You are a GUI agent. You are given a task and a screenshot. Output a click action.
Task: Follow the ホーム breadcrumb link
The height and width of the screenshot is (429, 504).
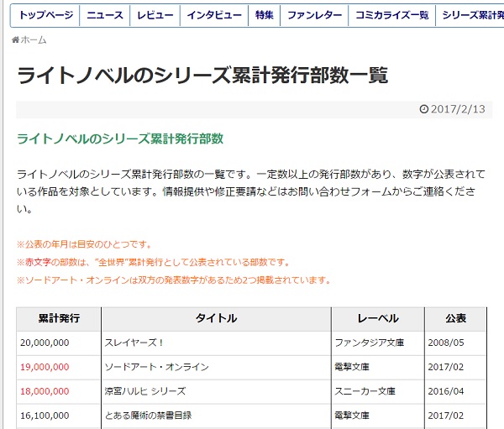[34, 39]
